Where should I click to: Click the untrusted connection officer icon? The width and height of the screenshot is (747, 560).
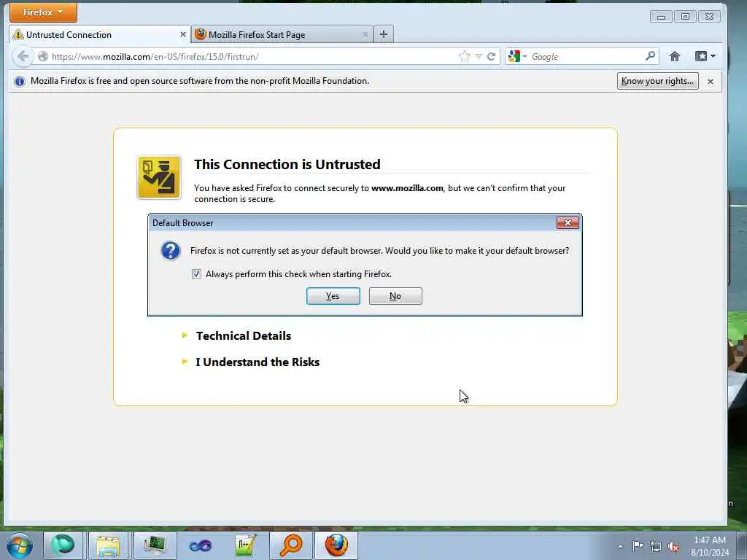159,177
